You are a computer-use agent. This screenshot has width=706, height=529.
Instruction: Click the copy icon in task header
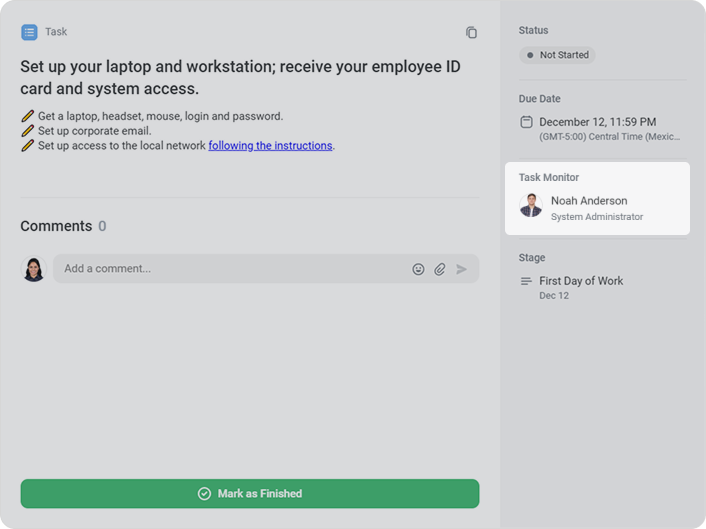(x=471, y=33)
